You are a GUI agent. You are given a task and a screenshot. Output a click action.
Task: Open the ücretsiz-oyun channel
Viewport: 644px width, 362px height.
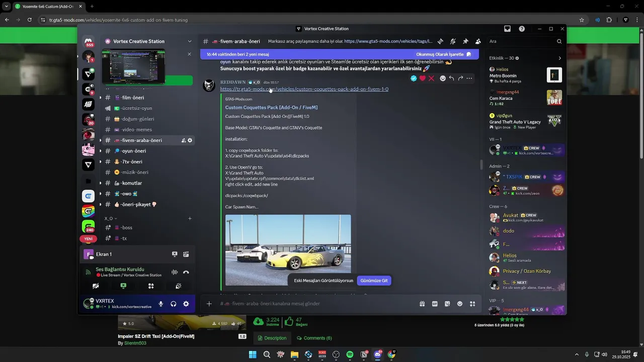(x=148, y=108)
